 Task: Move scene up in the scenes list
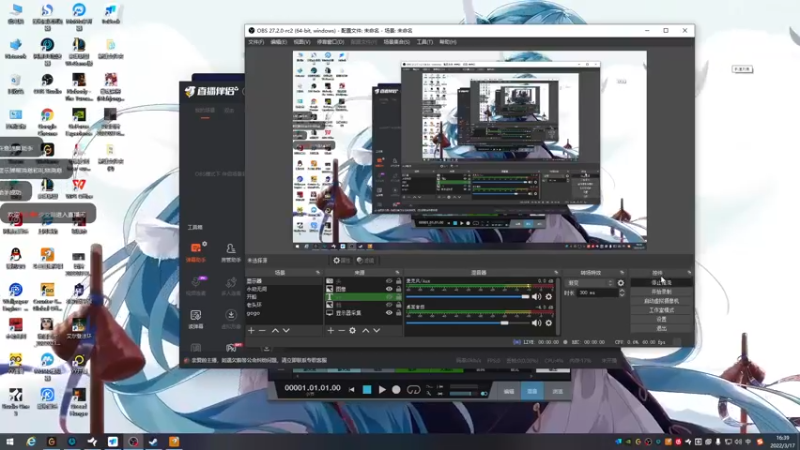pos(275,331)
